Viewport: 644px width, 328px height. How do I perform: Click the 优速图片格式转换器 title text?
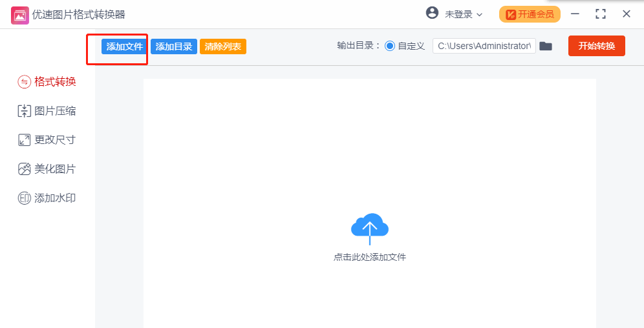pos(79,15)
